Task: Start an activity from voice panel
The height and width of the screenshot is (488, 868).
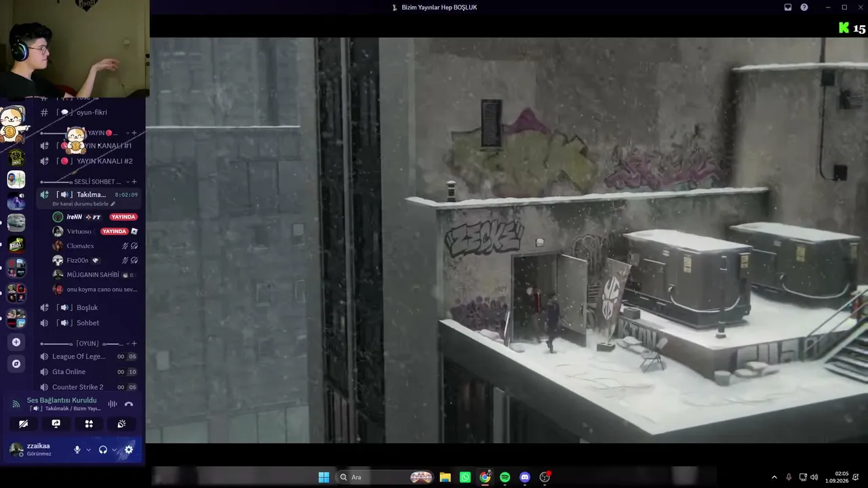Action: coord(89,424)
